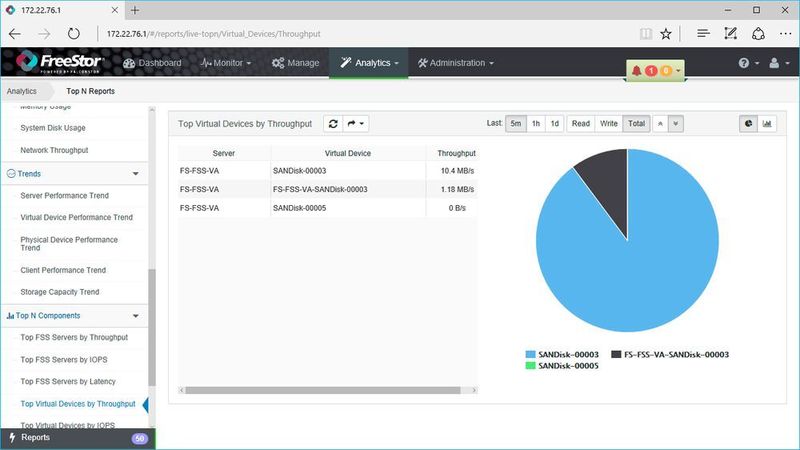Add page to favorites star
Viewport: 800px width, 450px height.
[x=666, y=34]
